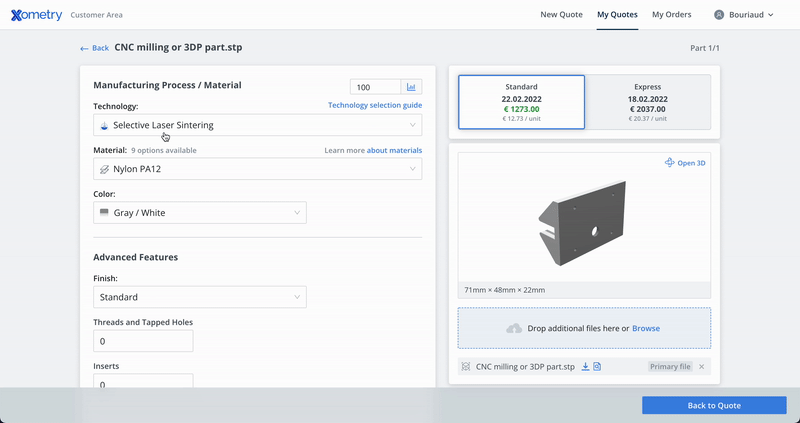
Task: Choose the Express delivery option
Action: (647, 102)
